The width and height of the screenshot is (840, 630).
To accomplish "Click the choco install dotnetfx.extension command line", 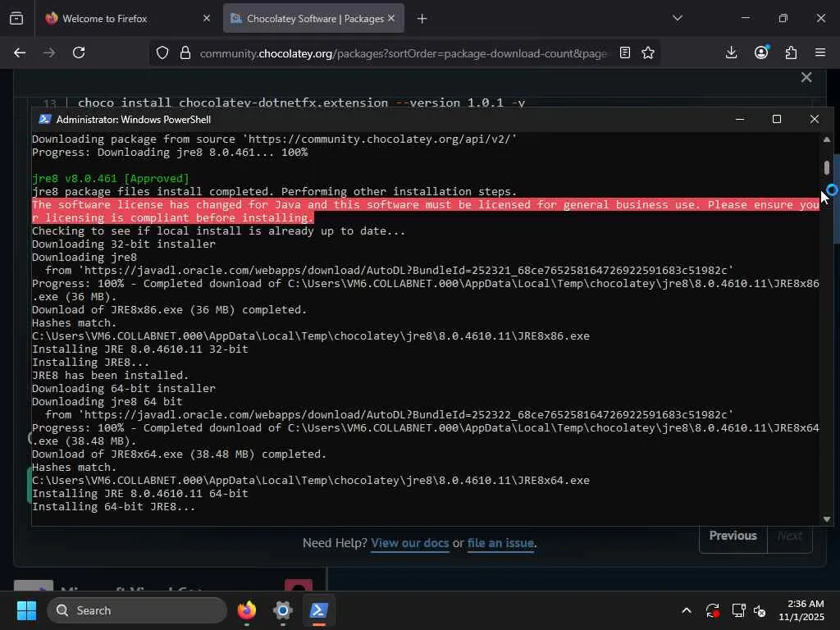I will (301, 103).
